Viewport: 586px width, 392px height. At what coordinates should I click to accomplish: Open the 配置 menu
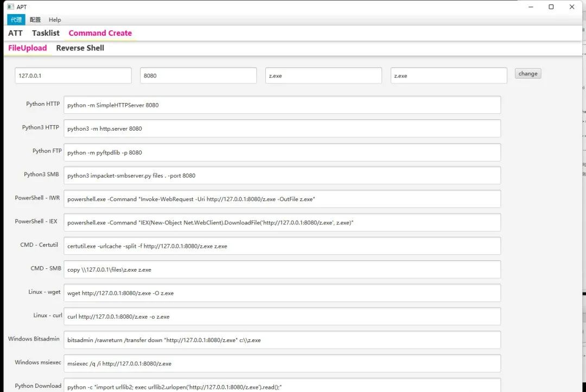pyautogui.click(x=35, y=20)
